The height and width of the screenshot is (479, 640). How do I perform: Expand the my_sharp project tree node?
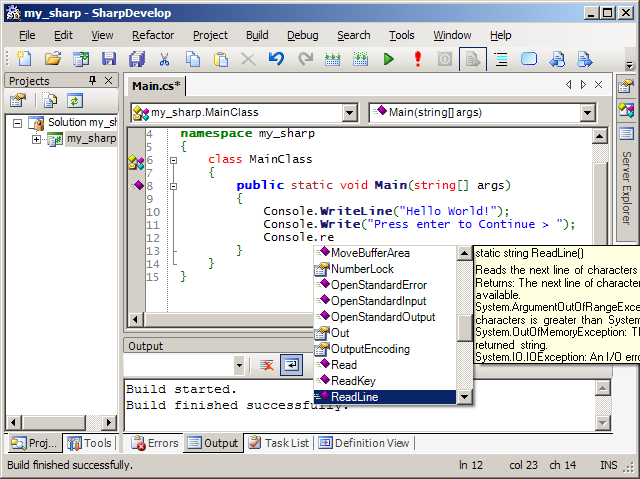(36, 140)
